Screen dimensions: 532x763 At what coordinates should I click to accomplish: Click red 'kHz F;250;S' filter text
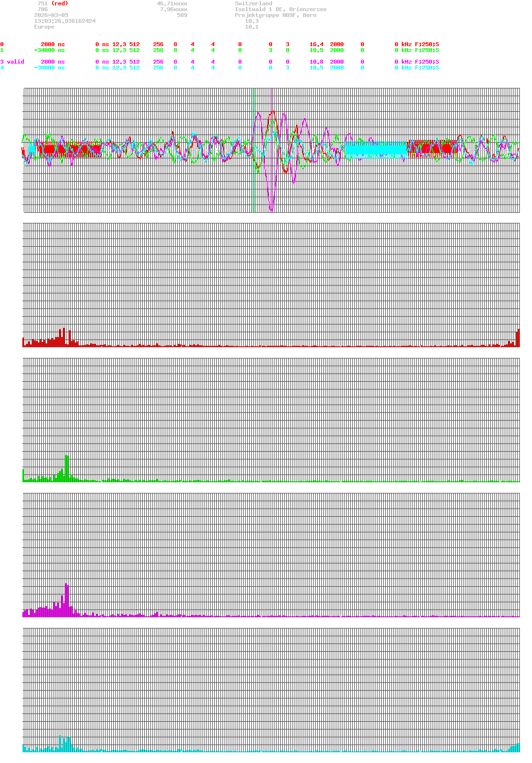tap(420, 44)
